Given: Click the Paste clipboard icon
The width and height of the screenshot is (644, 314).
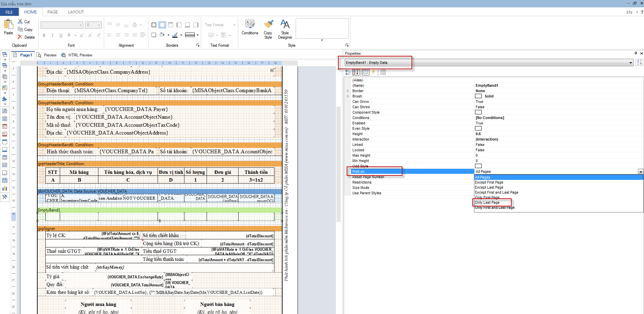Looking at the screenshot, I should [x=8, y=24].
